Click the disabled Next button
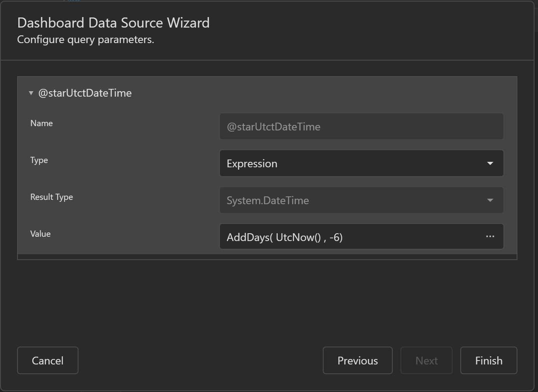The height and width of the screenshot is (392, 538). 426,361
